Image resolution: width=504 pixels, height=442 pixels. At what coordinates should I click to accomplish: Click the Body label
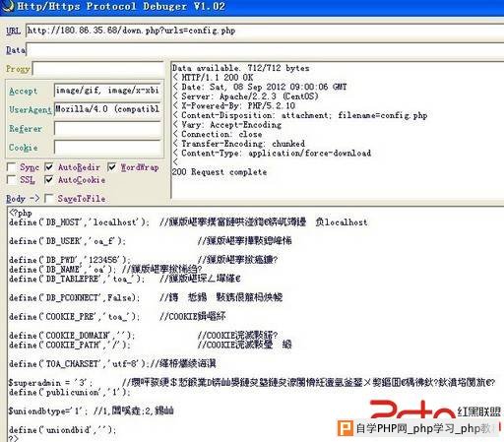[x=16, y=199]
